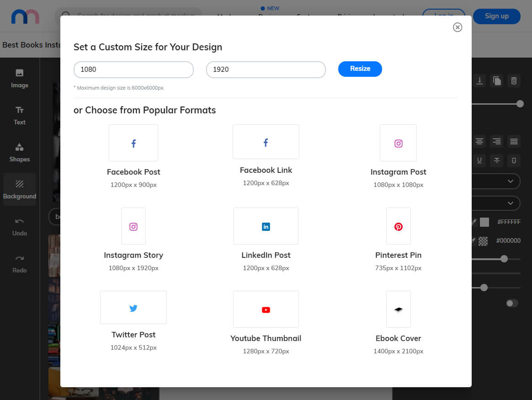Open the Background tool in sidebar
This screenshot has height=400, width=532.
tap(19, 189)
